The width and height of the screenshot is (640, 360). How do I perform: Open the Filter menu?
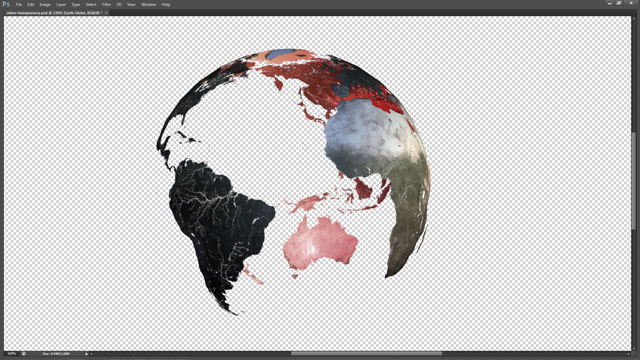[106, 4]
